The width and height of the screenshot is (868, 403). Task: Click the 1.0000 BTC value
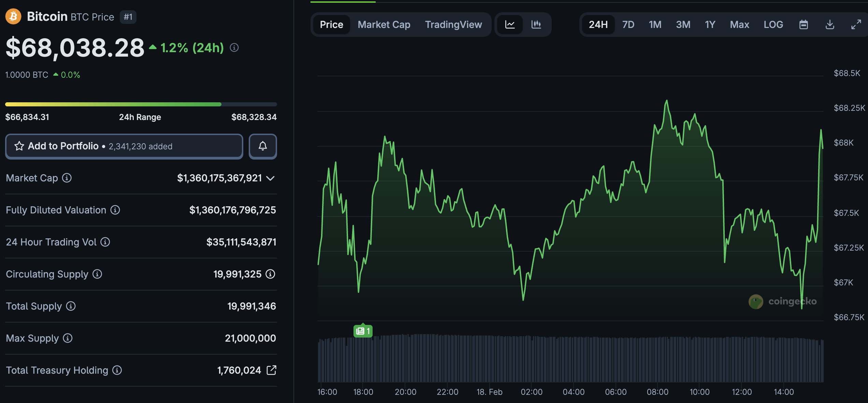pos(27,75)
